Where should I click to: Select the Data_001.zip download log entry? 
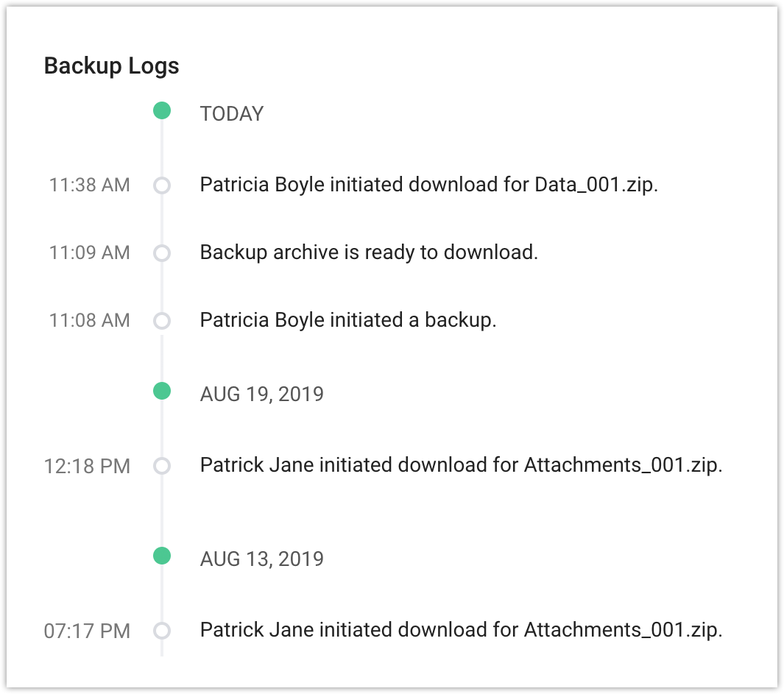pyautogui.click(x=428, y=185)
